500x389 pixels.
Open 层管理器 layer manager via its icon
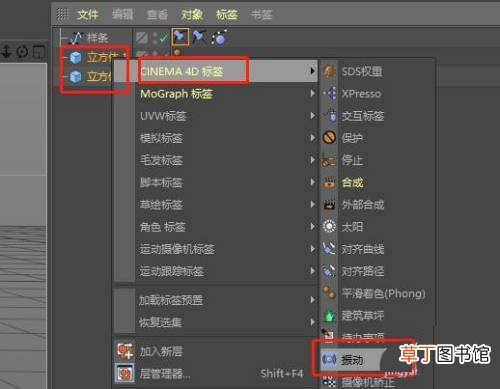(125, 373)
